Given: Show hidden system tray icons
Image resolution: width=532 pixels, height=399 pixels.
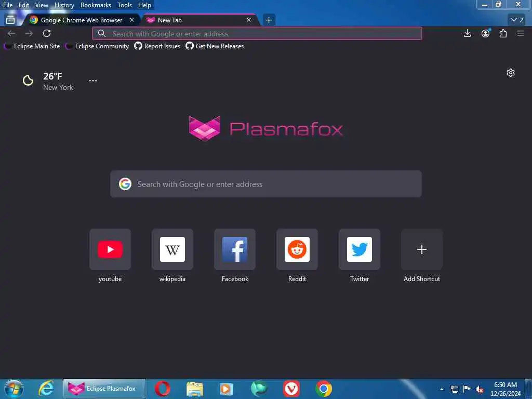Looking at the screenshot, I should click(x=442, y=389).
